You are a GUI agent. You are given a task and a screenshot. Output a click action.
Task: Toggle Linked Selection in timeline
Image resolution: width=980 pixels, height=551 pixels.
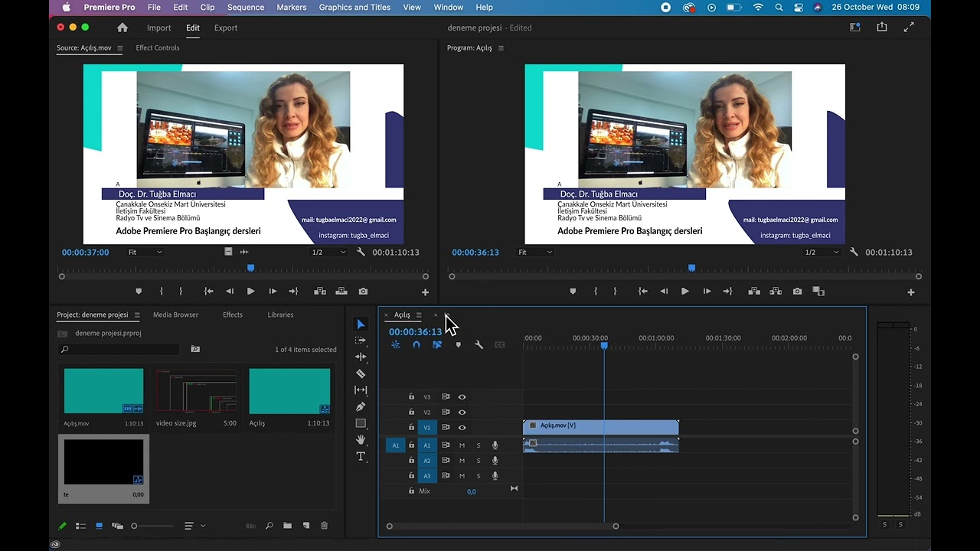437,345
